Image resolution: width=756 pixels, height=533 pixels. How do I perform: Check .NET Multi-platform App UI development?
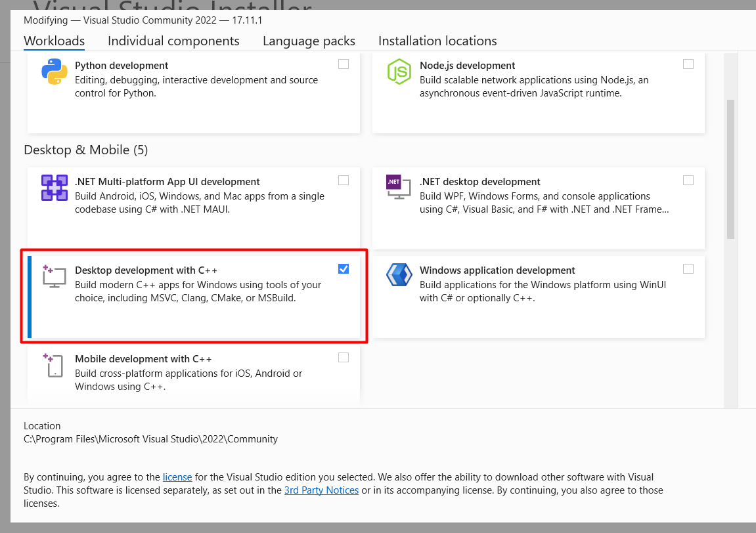click(344, 181)
